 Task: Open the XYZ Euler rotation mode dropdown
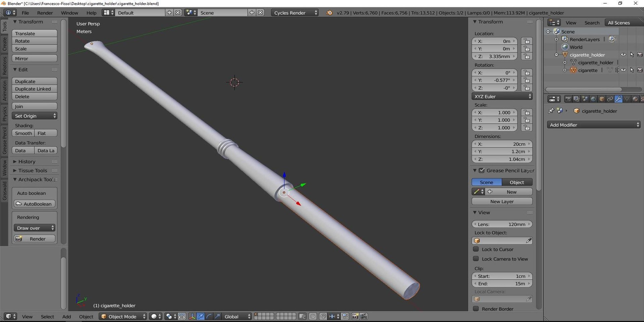click(502, 96)
